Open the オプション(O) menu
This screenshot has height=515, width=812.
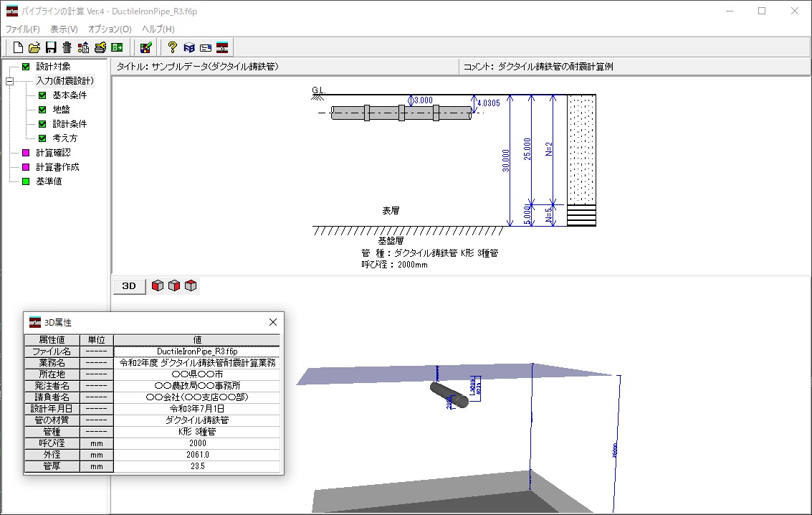[x=110, y=29]
